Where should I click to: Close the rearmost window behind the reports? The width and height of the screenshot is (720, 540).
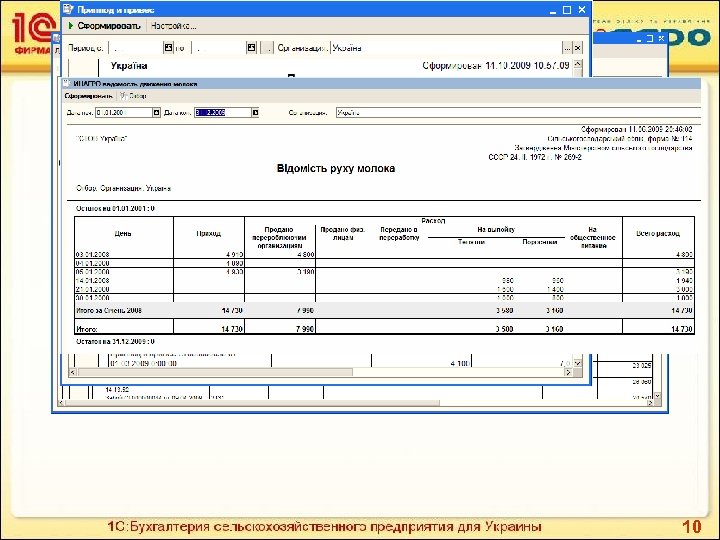(661, 39)
